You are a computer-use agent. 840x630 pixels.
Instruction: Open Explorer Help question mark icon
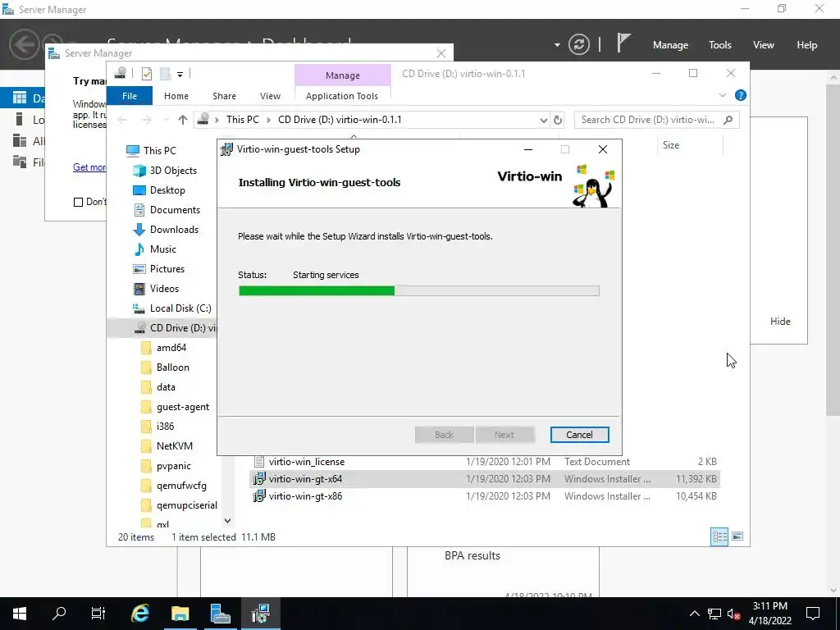click(741, 95)
